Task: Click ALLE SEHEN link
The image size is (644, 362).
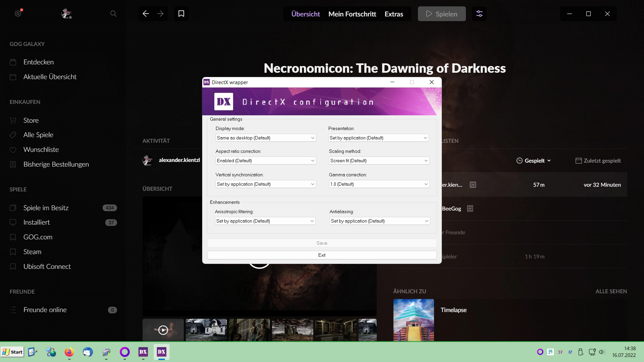Action: click(x=611, y=291)
